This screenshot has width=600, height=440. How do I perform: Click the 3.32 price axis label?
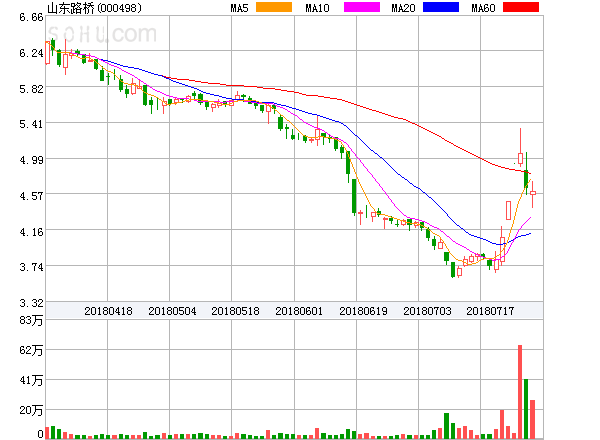[31, 303]
